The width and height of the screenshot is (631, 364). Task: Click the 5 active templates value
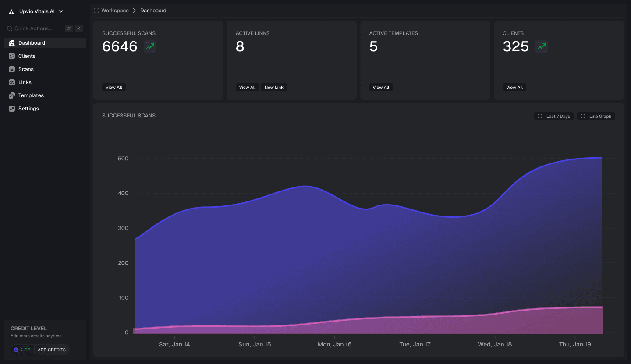373,46
